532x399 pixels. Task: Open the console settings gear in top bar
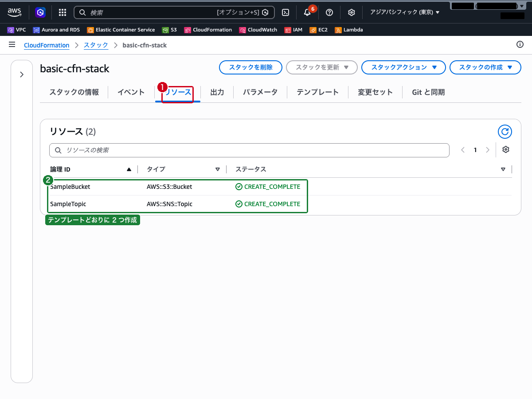coord(352,12)
